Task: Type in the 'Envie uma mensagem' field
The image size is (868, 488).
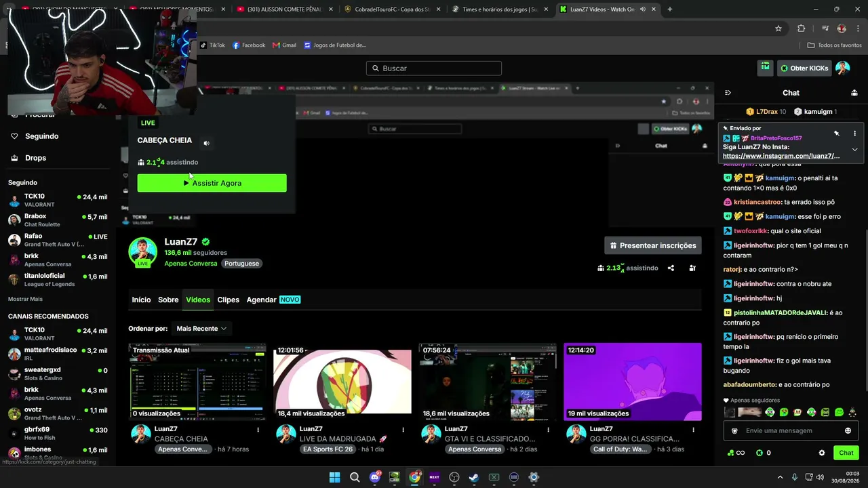Action: click(791, 430)
